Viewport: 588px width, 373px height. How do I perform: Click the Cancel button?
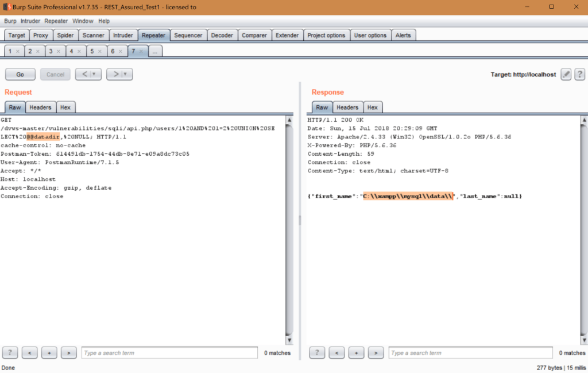(x=55, y=74)
